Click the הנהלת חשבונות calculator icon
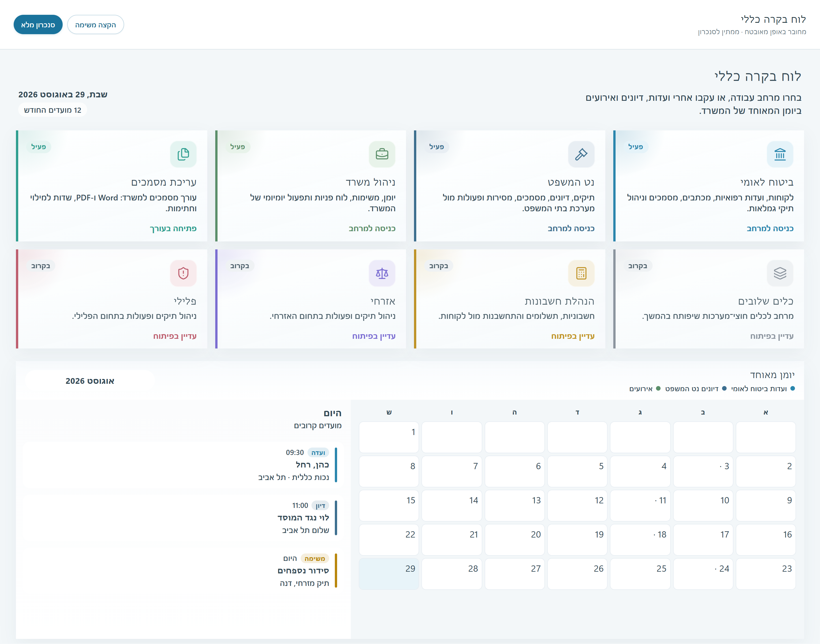Viewport: 820px width, 644px height. (x=581, y=273)
